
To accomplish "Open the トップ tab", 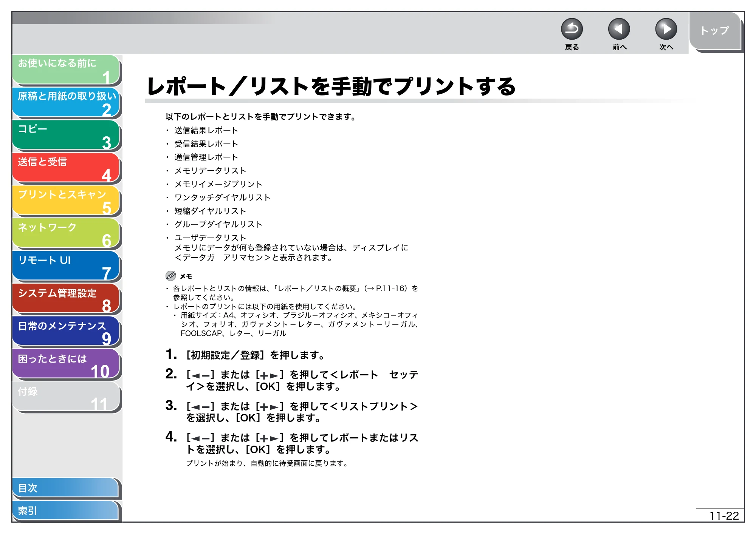I will point(715,31).
